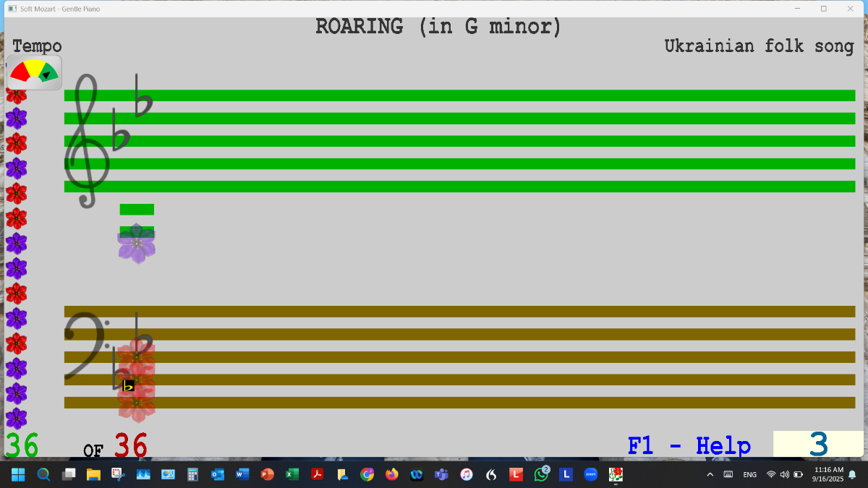Click the purple flower note below treble staff

(137, 245)
